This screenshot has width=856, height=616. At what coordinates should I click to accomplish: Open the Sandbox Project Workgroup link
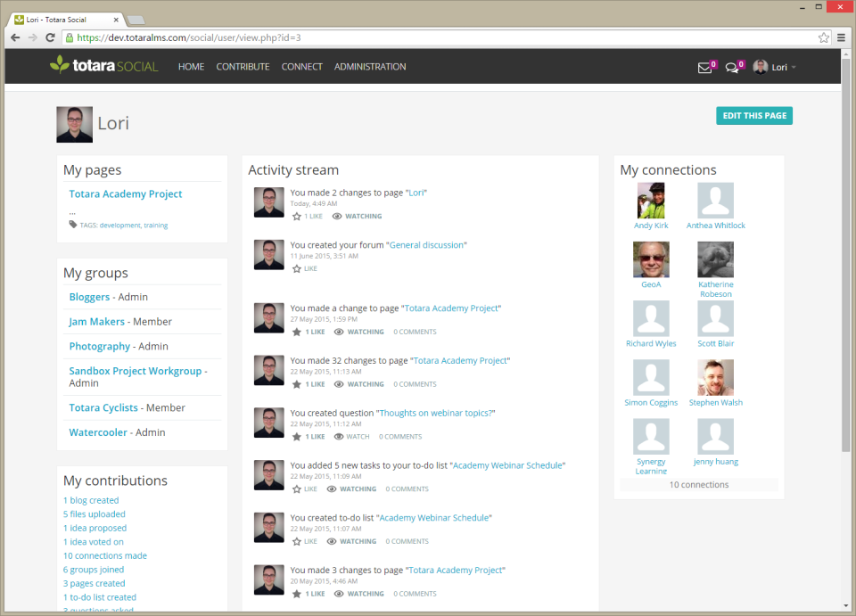click(136, 371)
